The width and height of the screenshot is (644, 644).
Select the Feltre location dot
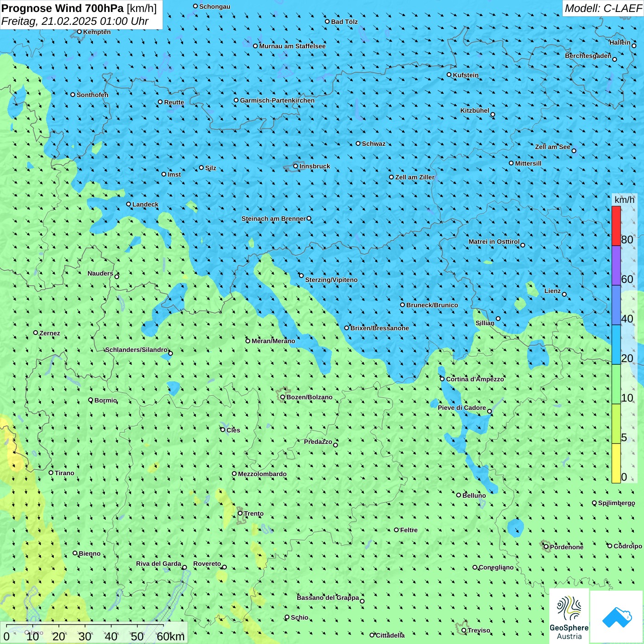point(396,530)
